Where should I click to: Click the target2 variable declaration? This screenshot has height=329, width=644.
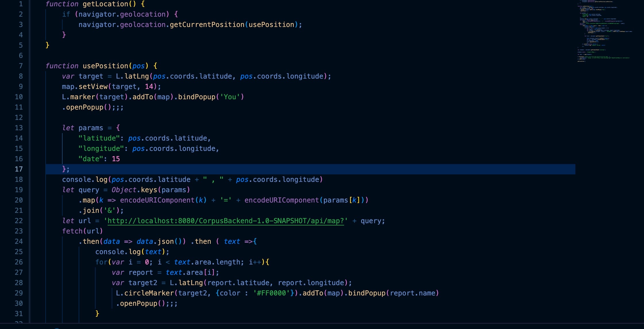143,283
